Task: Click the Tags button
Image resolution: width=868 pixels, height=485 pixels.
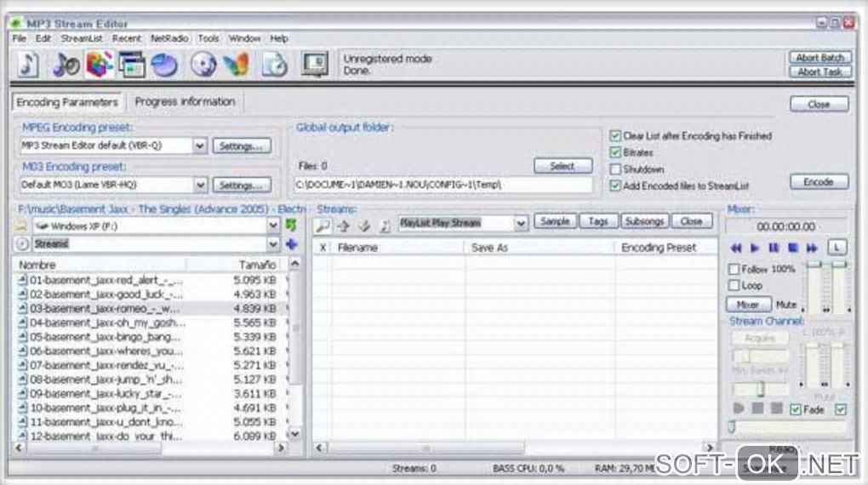Action: pyautogui.click(x=598, y=221)
